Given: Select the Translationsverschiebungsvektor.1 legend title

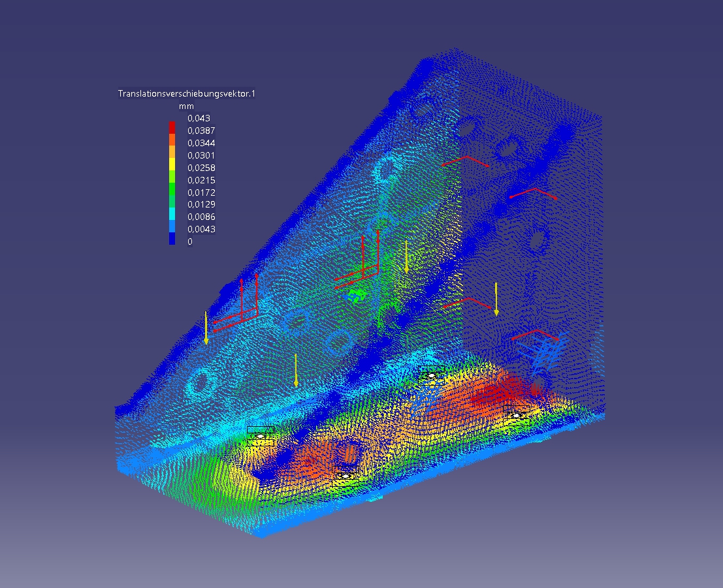Looking at the screenshot, I should tap(186, 93).
